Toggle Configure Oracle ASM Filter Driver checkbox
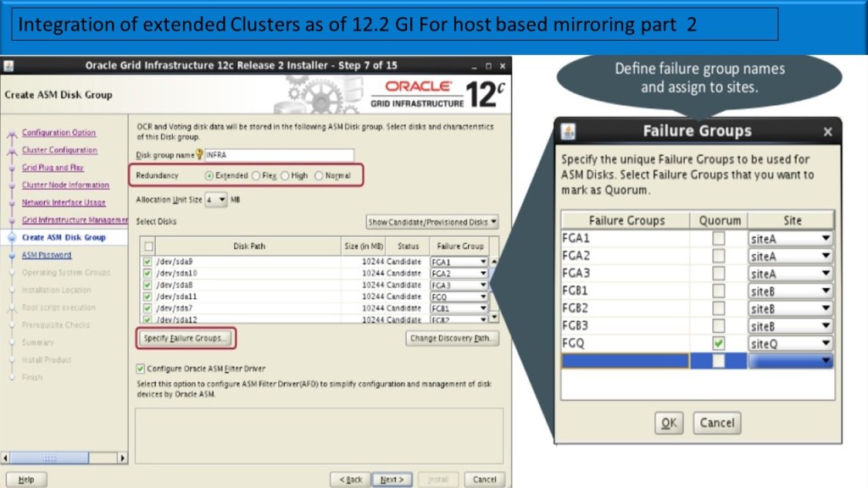Viewport: 868px width, 488px height. pyautogui.click(x=141, y=369)
